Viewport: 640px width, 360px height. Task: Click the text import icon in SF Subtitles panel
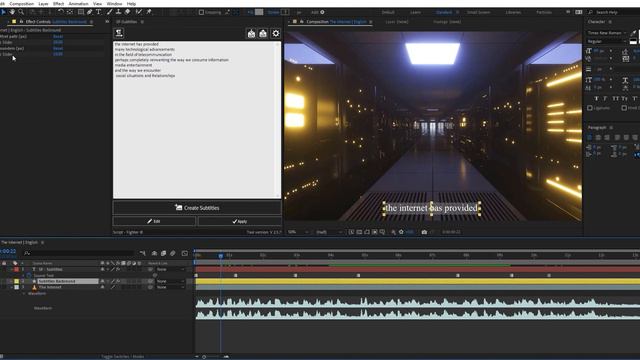coord(119,33)
